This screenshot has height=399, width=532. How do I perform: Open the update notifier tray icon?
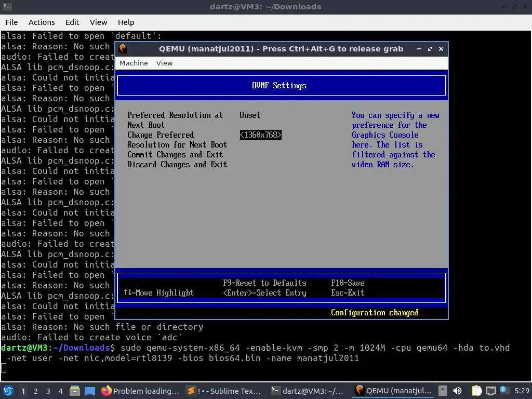503,390
